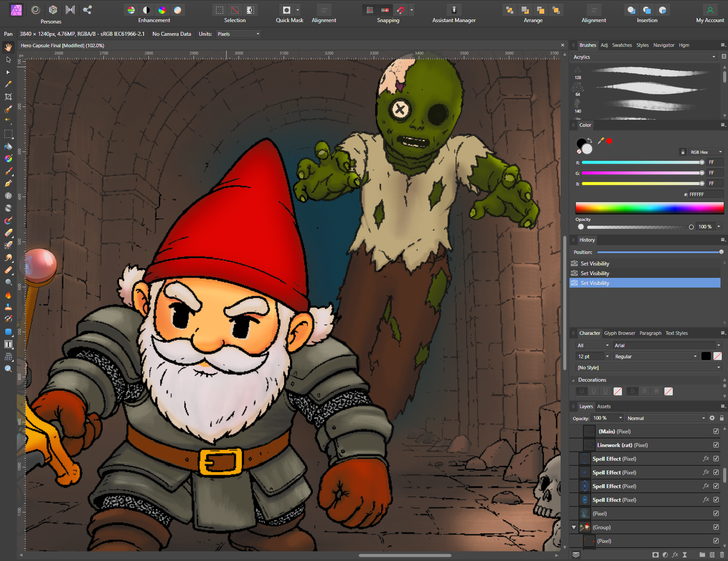The image size is (728, 561).
Task: Toggle the Snapping magnet button
Action: tap(401, 10)
